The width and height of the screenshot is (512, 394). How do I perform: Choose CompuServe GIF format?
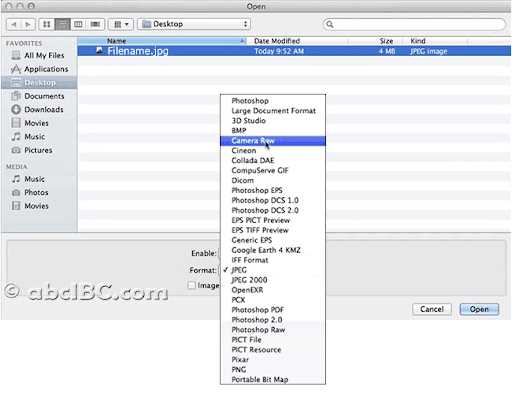tap(273, 171)
